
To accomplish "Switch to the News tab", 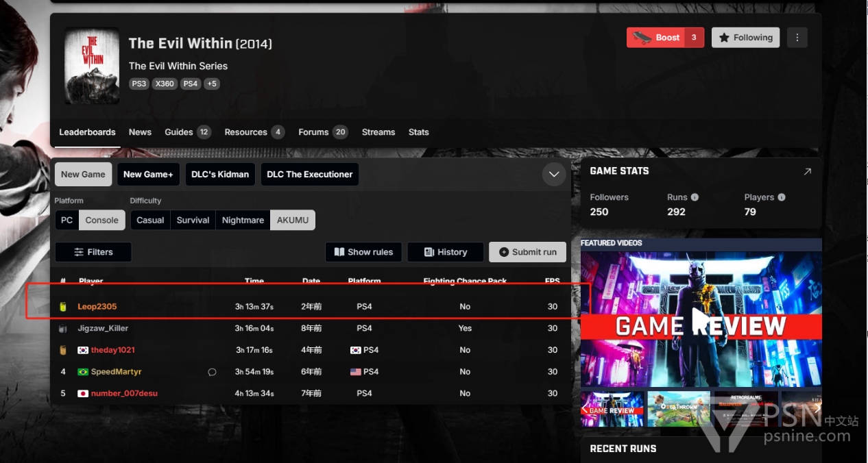I will pos(140,132).
